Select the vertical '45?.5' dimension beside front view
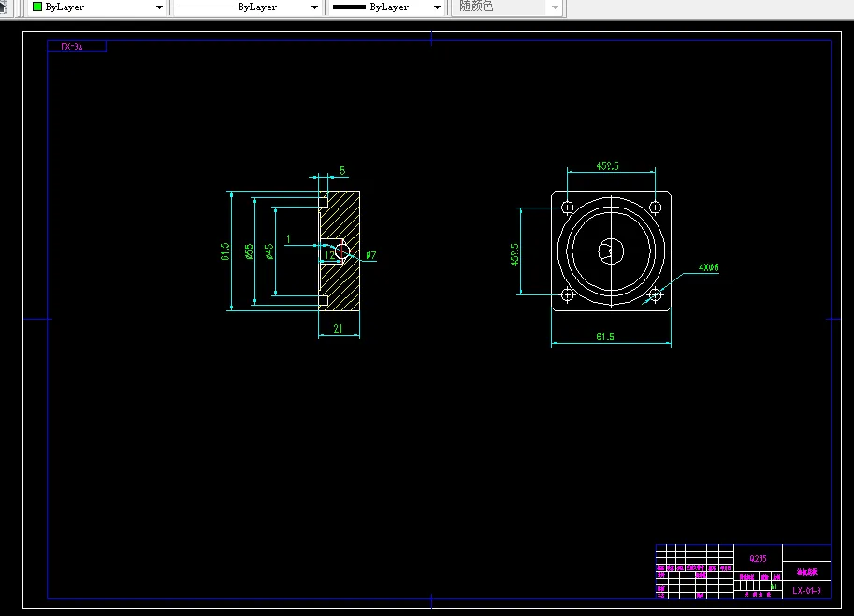 tap(514, 254)
